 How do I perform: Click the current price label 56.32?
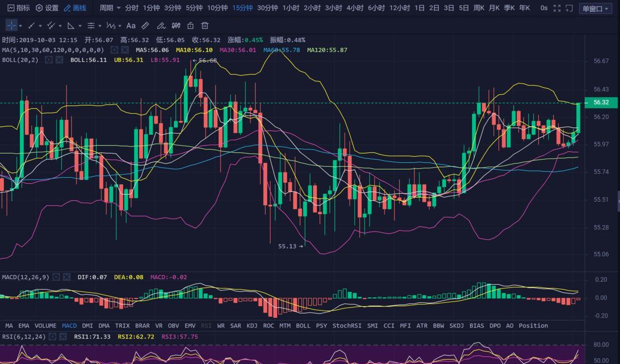click(x=600, y=102)
